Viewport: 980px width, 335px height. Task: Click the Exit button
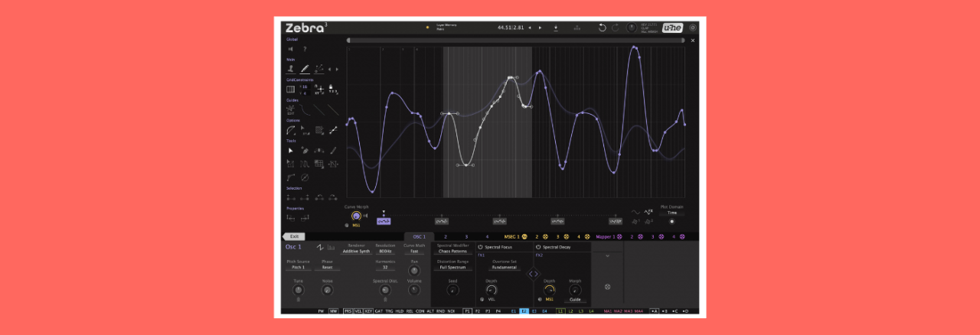(x=293, y=237)
